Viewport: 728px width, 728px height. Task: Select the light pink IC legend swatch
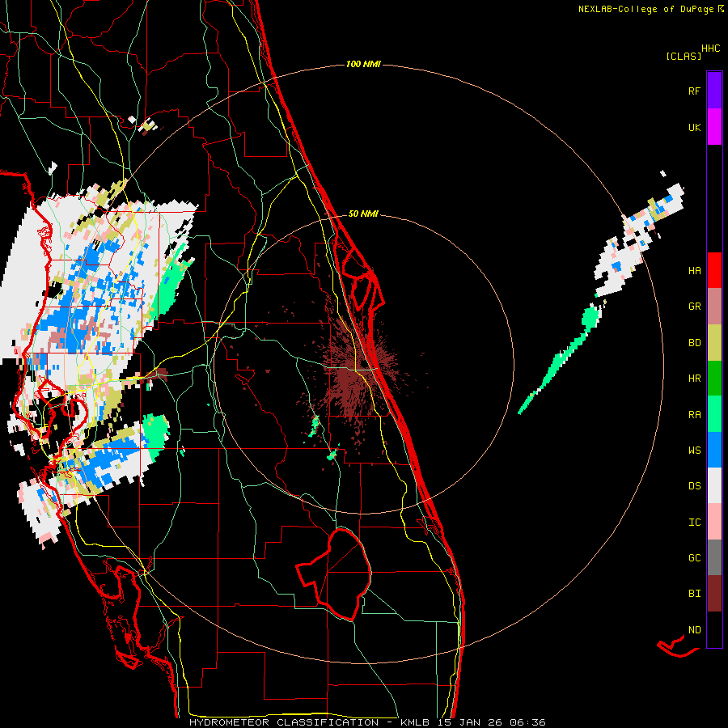coord(714,522)
